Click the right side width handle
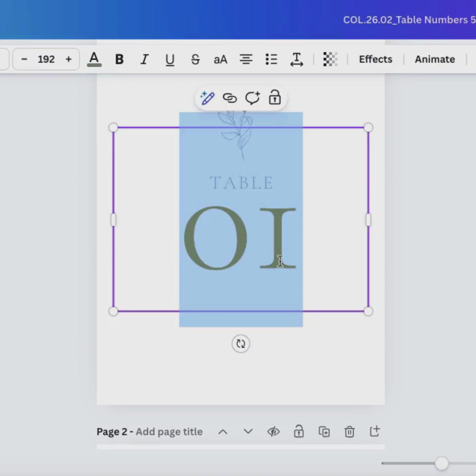The width and height of the screenshot is (476, 476). point(368,220)
